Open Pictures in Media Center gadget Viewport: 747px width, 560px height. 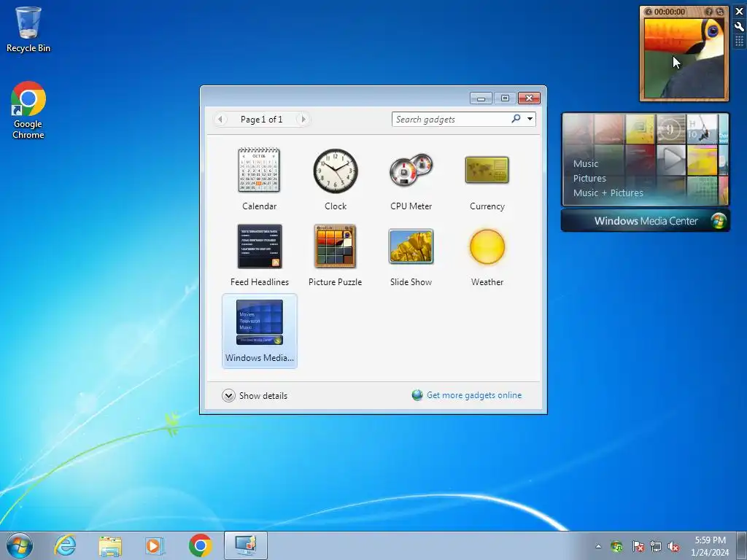click(x=589, y=179)
